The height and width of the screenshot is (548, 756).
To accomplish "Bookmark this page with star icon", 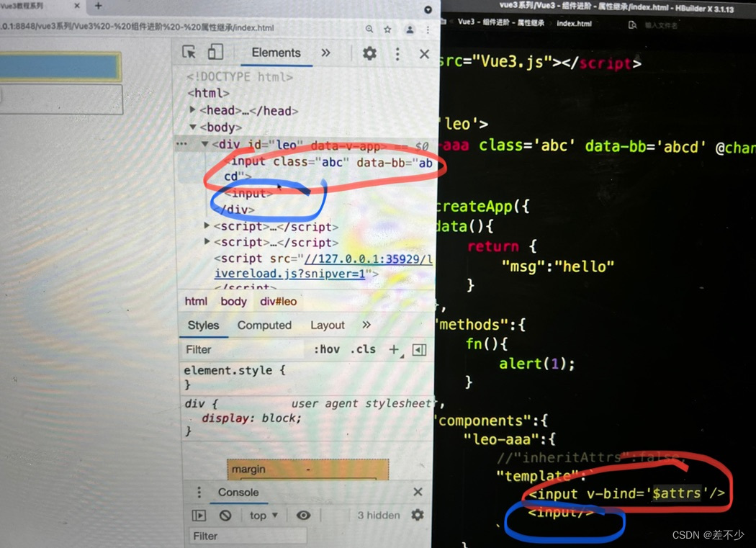I will tap(387, 30).
